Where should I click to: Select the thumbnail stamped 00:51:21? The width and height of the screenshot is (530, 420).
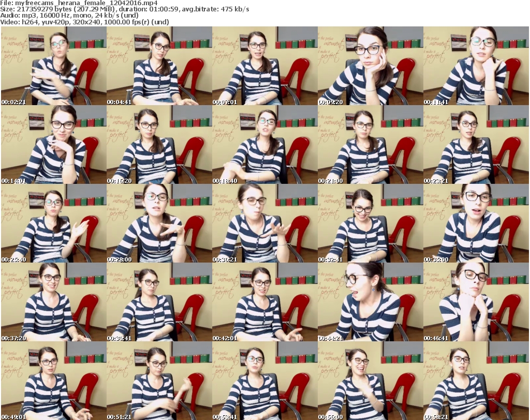click(x=159, y=381)
